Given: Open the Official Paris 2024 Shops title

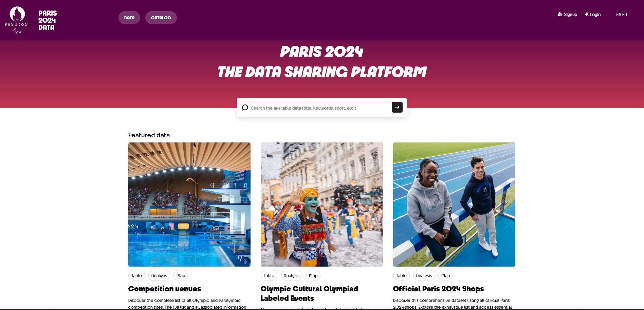Looking at the screenshot, I should coord(438,289).
